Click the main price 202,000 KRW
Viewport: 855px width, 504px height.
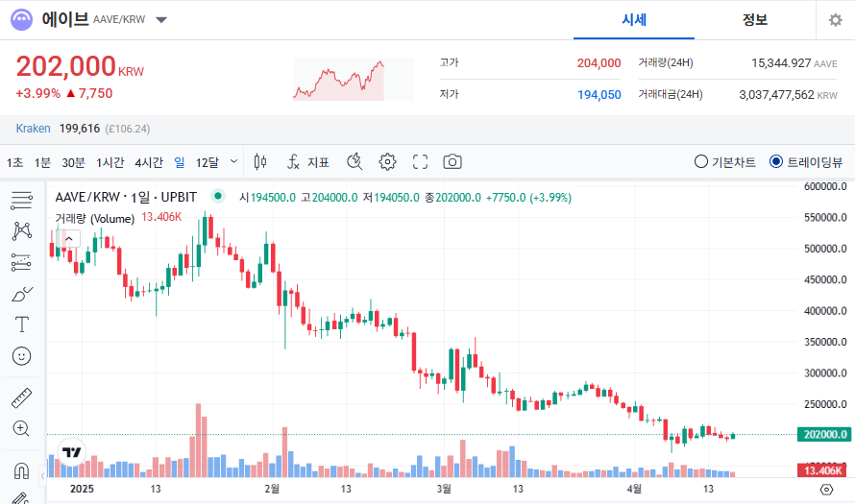pos(80,67)
